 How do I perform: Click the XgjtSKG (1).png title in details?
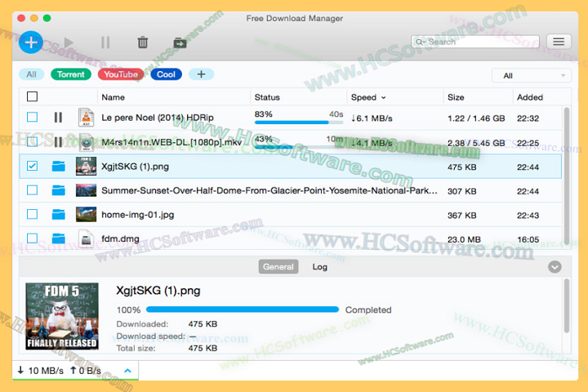(158, 291)
